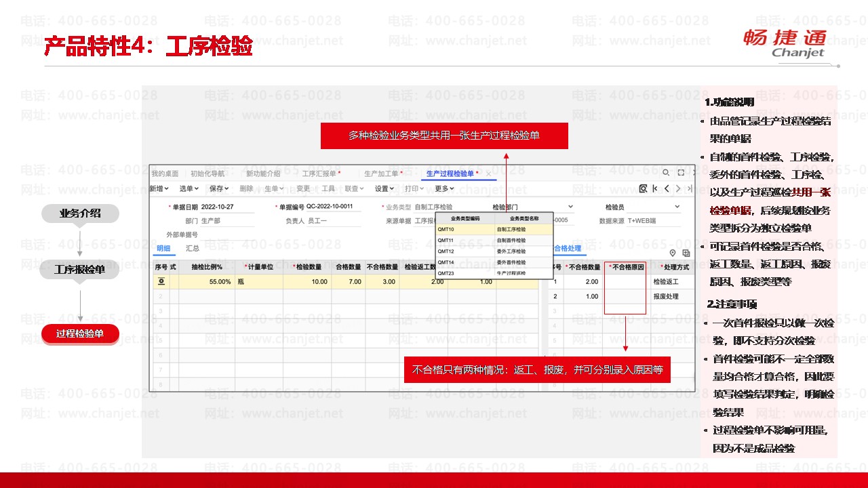
Task: Click the search magnifier icon in tab bar
Action: point(666,173)
